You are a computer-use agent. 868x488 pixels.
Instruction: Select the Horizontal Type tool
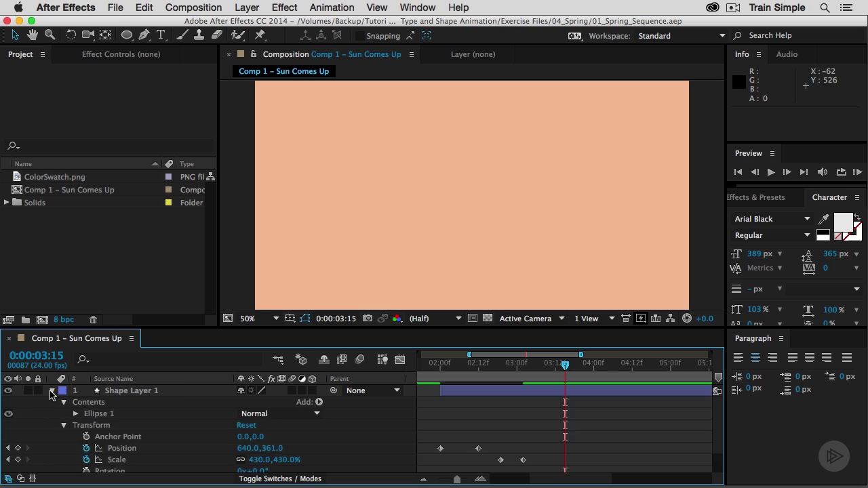pyautogui.click(x=161, y=35)
